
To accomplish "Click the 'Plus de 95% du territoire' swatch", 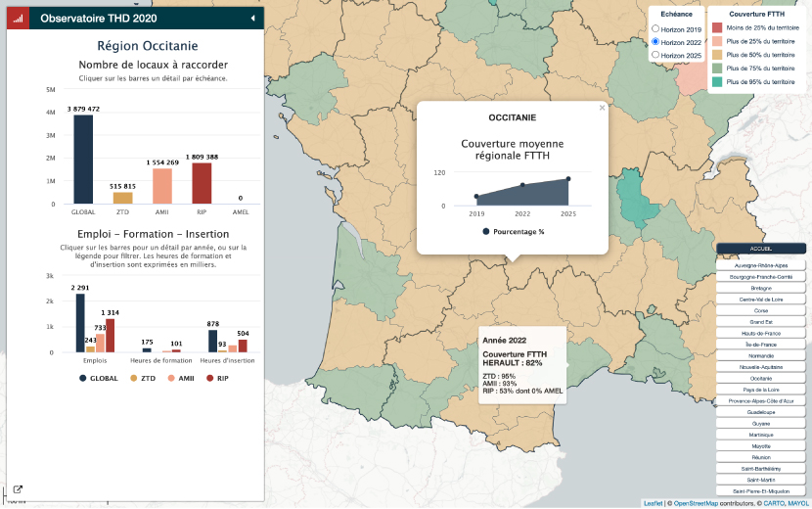I will click(x=717, y=82).
